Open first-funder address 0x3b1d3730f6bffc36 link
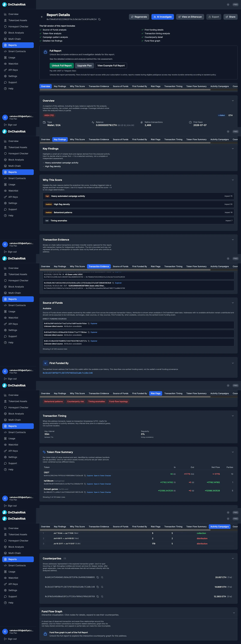 pos(68,373)
